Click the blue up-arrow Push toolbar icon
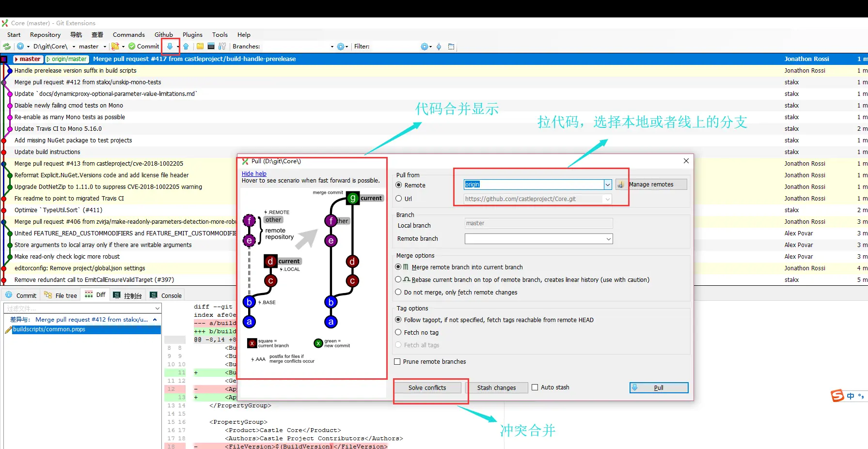 pyautogui.click(x=186, y=46)
